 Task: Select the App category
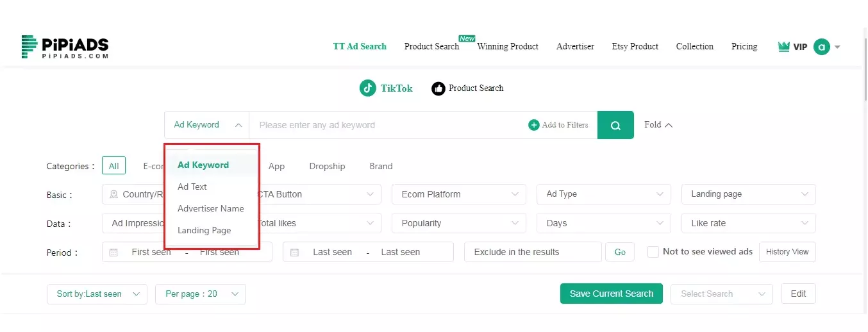pos(276,166)
